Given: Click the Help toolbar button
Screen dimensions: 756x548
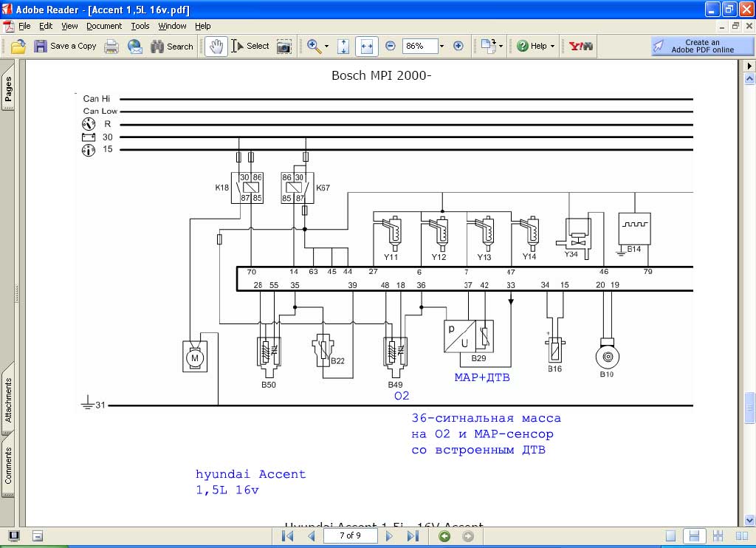Looking at the screenshot, I should click(x=532, y=47).
